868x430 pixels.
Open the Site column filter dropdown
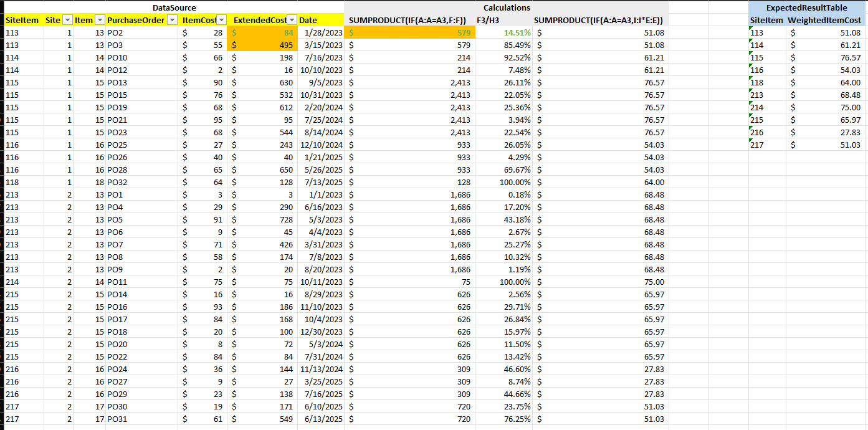pyautogui.click(x=68, y=20)
